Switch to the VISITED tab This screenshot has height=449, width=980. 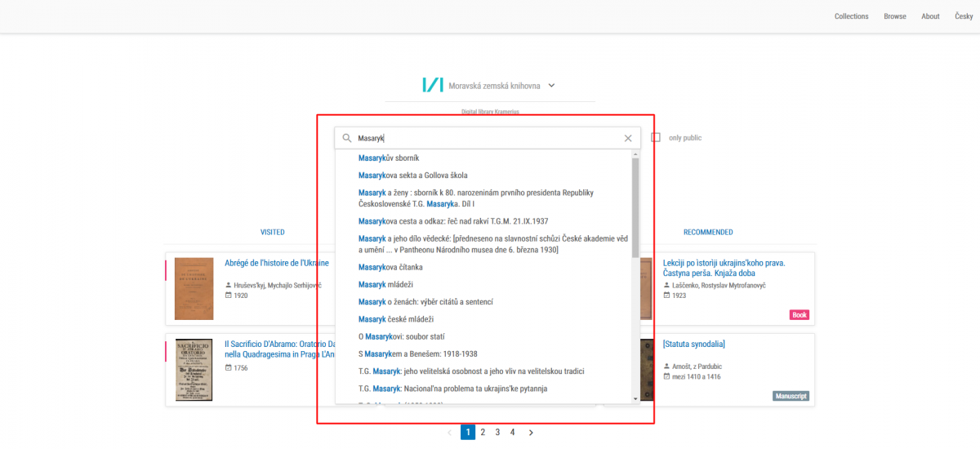(272, 233)
